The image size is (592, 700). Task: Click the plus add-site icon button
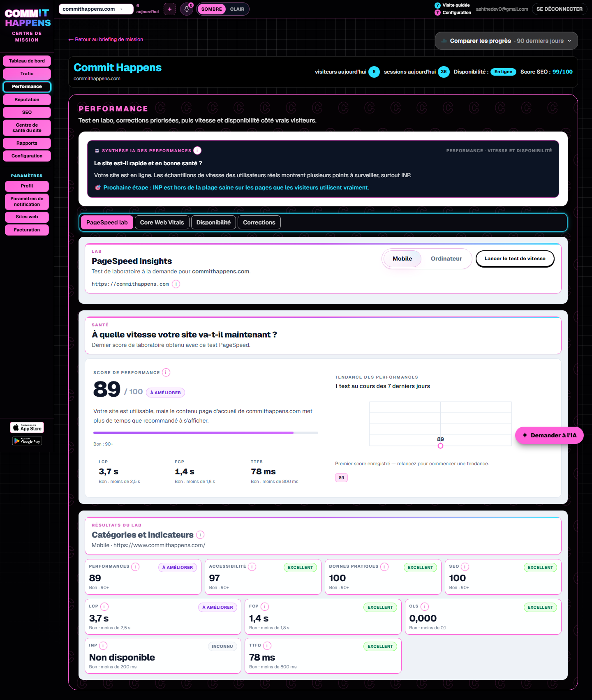point(170,9)
